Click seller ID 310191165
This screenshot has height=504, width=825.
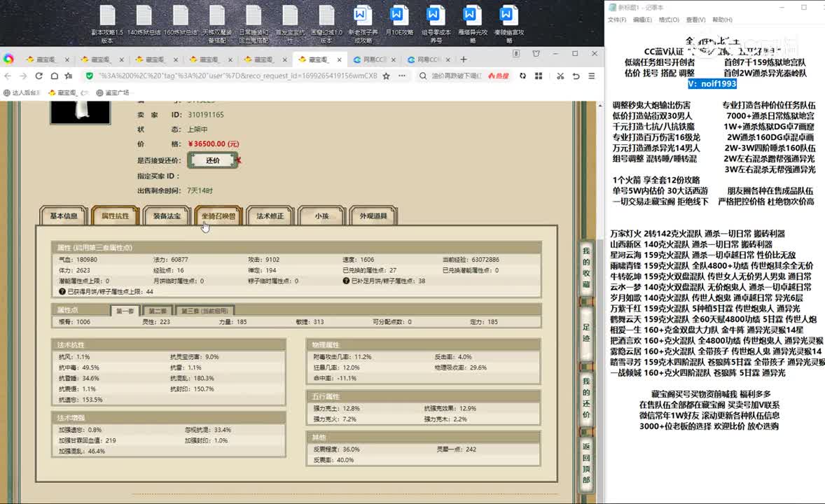point(206,114)
